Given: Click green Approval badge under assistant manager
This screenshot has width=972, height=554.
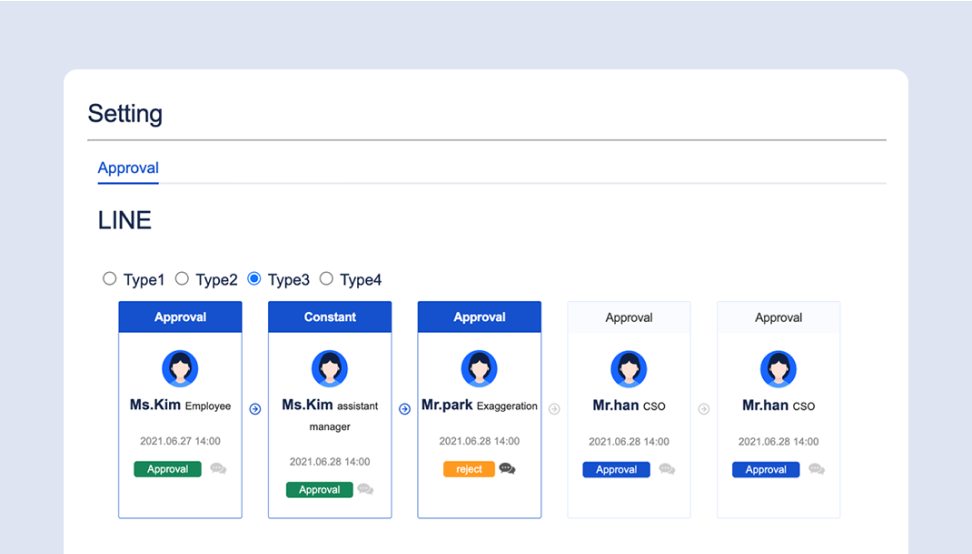Looking at the screenshot, I should [319, 490].
